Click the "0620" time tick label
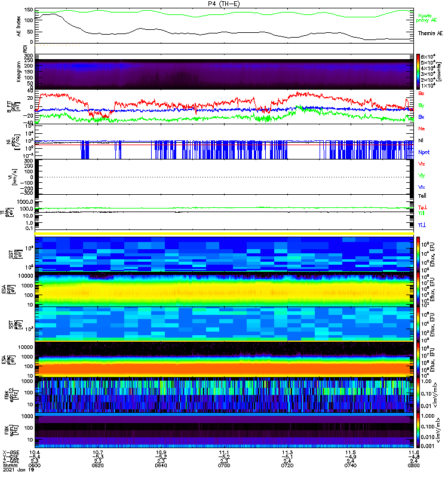 (97, 465)
